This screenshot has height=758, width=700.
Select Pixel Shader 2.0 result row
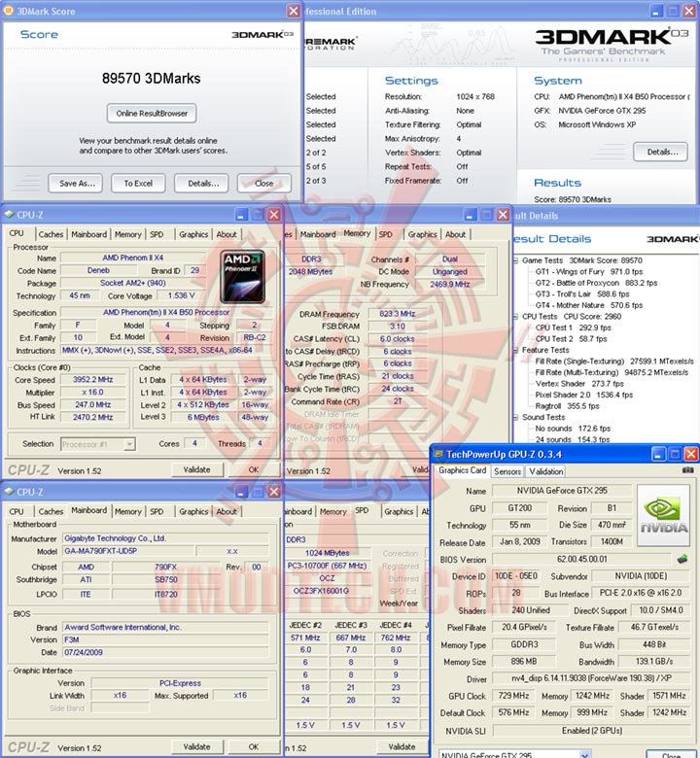point(584,395)
